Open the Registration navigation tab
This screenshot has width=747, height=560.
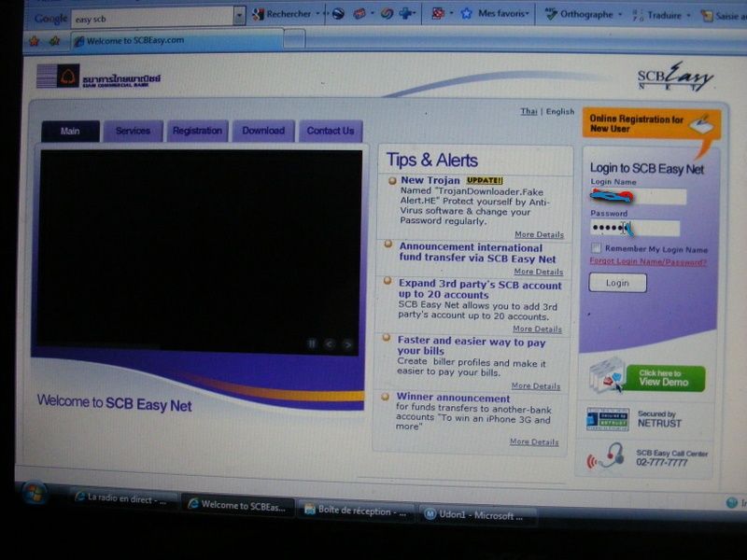tap(197, 131)
